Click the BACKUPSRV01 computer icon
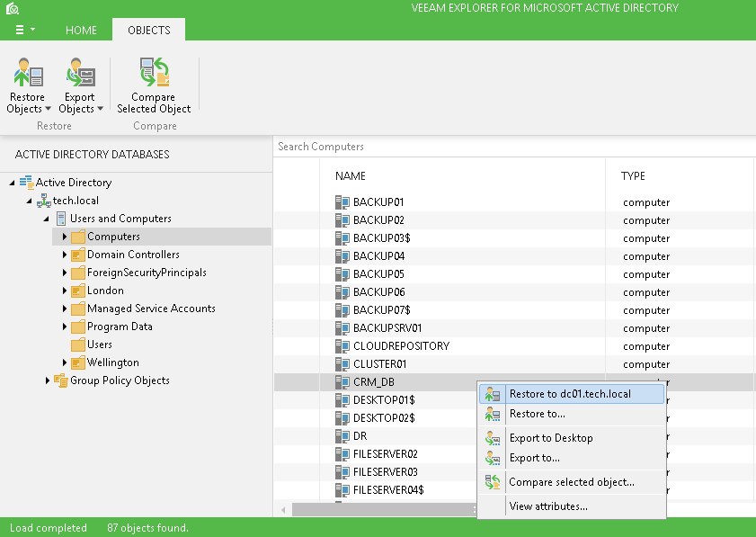Image resolution: width=756 pixels, height=537 pixels. click(342, 328)
